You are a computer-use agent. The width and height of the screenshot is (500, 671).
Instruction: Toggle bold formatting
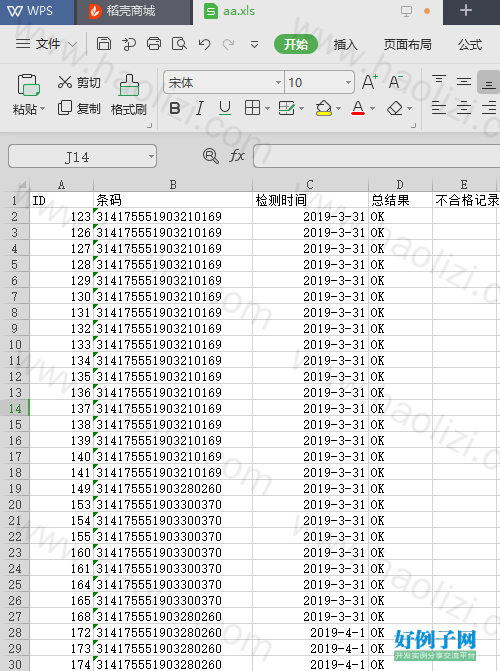click(x=175, y=108)
